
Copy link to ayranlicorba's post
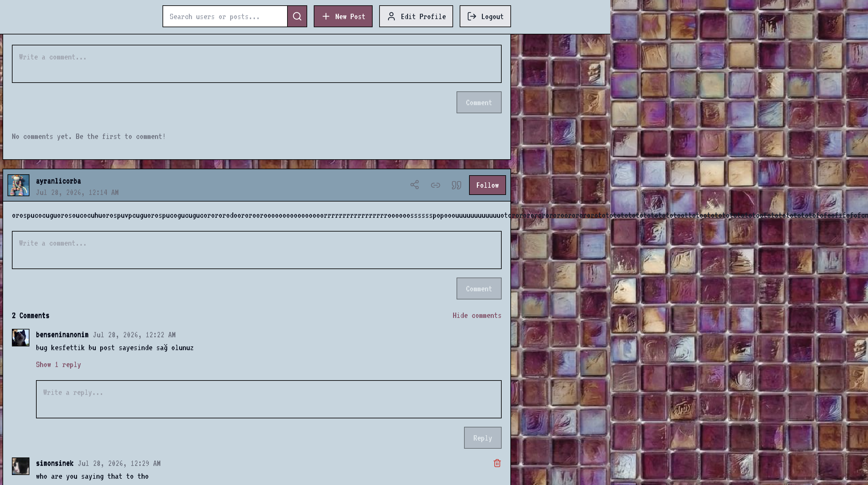pos(435,185)
